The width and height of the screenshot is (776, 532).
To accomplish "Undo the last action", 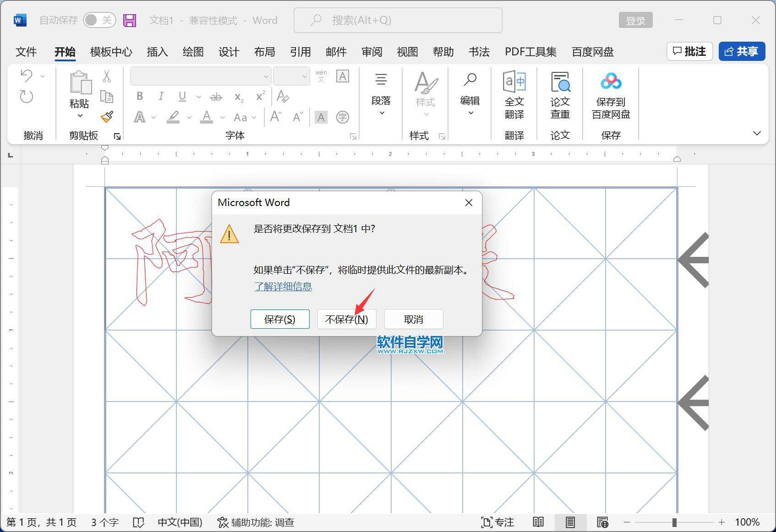I will tap(27, 76).
